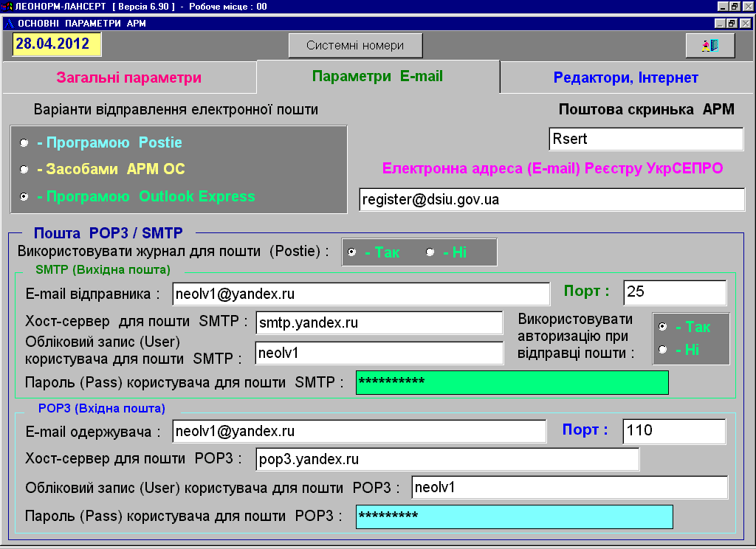Click the Електронна адреса Реєстру УкрСЕПРО label
The image size is (756, 549).
(552, 168)
